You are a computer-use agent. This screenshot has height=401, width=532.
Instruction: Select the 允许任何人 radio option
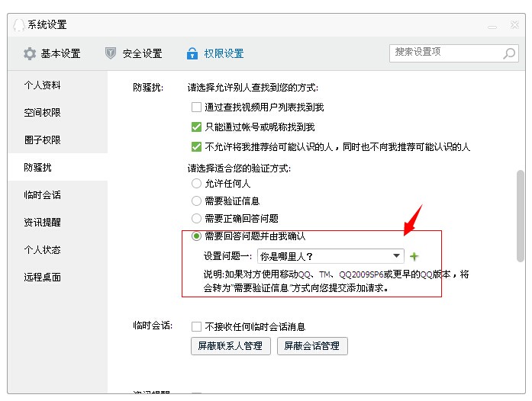[x=196, y=184]
